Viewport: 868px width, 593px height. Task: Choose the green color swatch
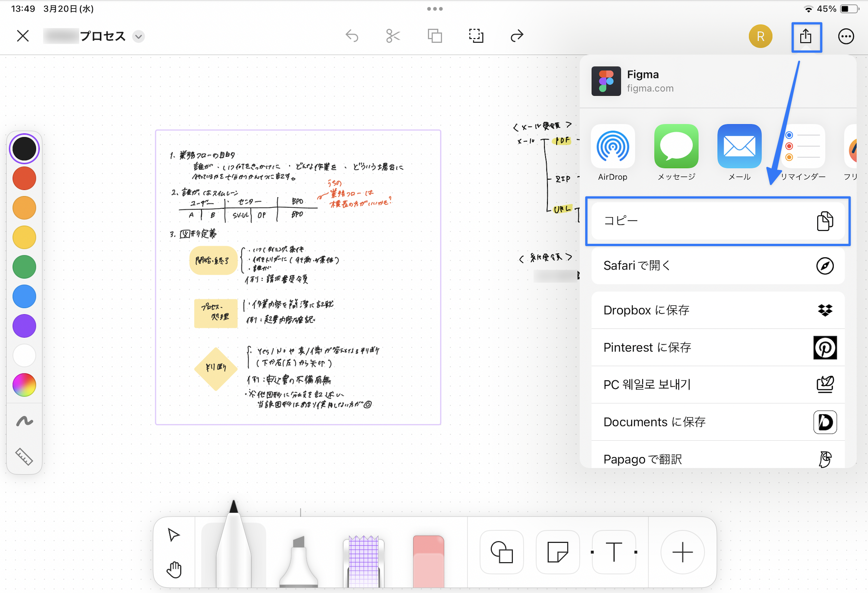point(24,267)
